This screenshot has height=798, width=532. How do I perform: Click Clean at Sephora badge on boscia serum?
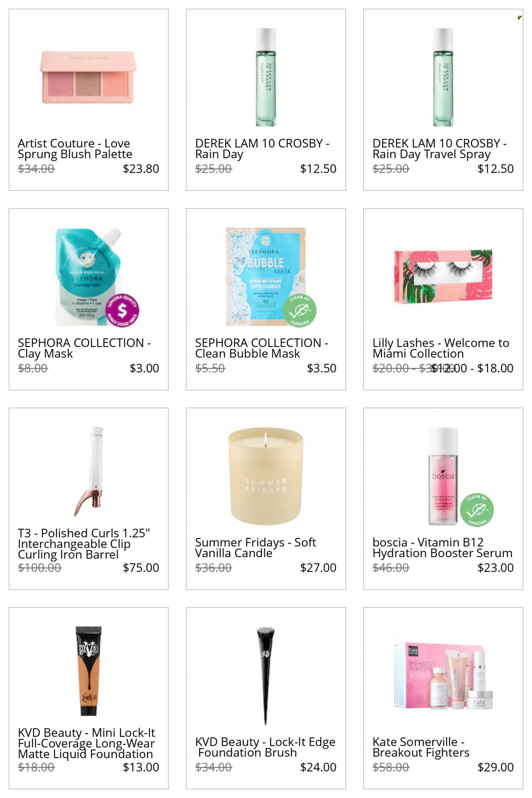pos(477,510)
